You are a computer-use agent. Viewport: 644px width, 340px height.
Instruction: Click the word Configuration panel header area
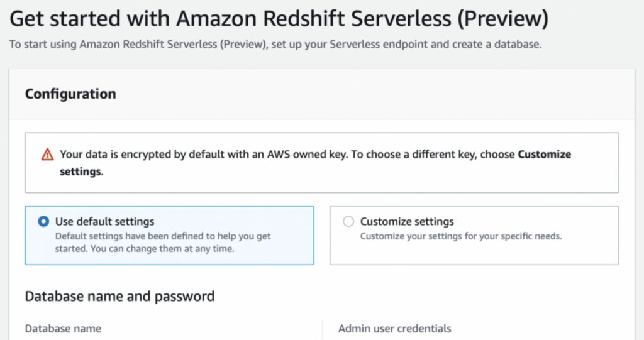coord(314,94)
